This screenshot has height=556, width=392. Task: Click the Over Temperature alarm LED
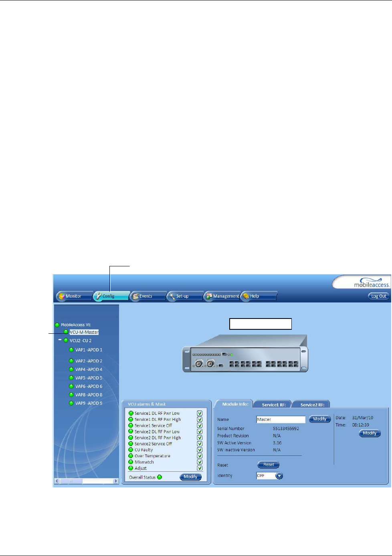[x=131, y=456]
